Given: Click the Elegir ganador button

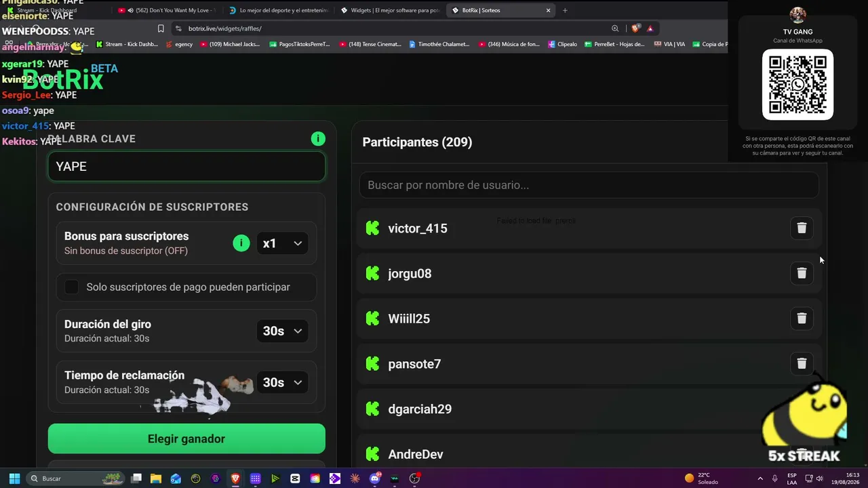Looking at the screenshot, I should click(x=186, y=439).
